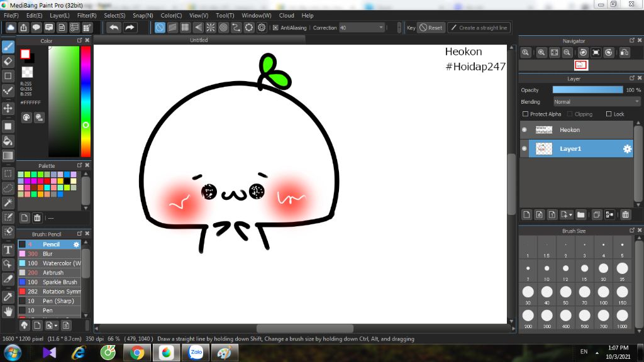Click the Windows Start button
644x362 pixels.
tap(13, 353)
